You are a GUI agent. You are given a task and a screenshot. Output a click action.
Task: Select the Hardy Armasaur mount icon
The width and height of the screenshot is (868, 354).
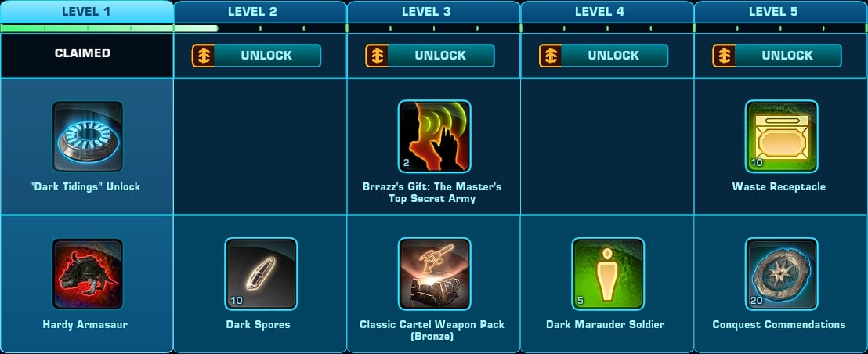click(87, 274)
